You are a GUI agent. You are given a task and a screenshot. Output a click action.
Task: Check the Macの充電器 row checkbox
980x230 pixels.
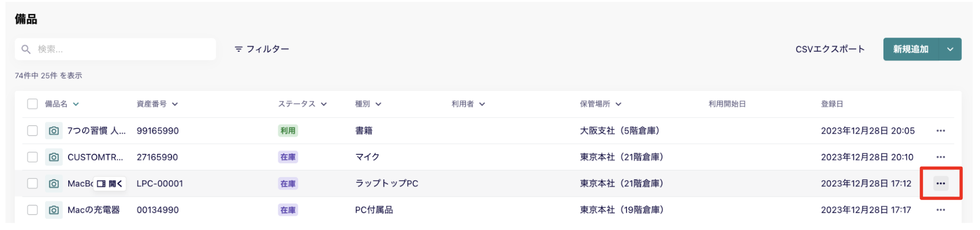point(32,210)
